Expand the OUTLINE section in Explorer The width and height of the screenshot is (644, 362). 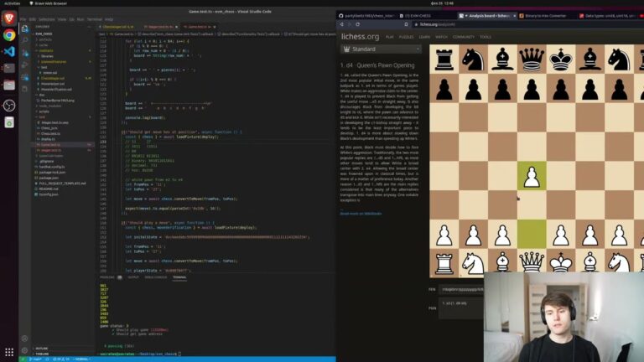41,349
